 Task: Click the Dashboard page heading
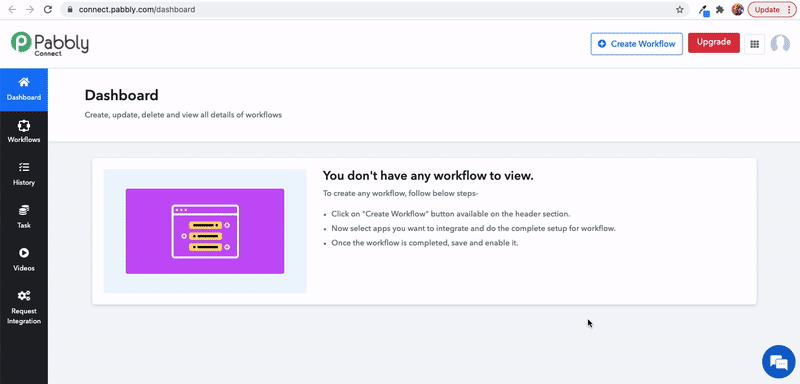[x=121, y=95]
